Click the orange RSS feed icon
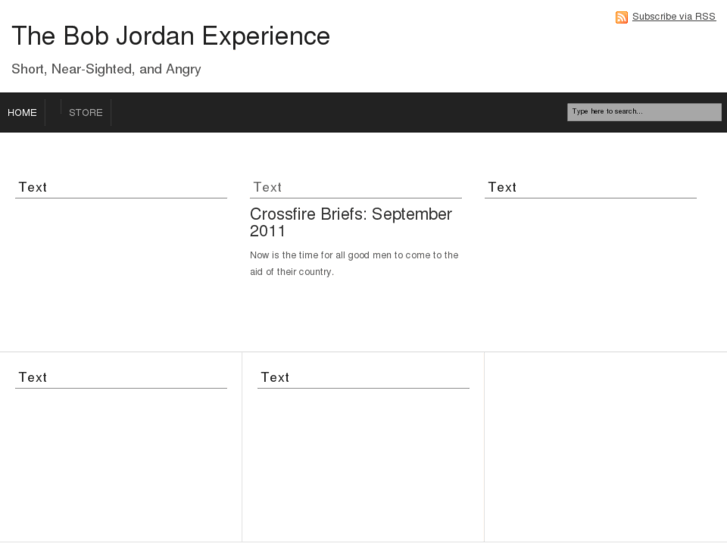This screenshot has height=545, width=727. [x=621, y=17]
